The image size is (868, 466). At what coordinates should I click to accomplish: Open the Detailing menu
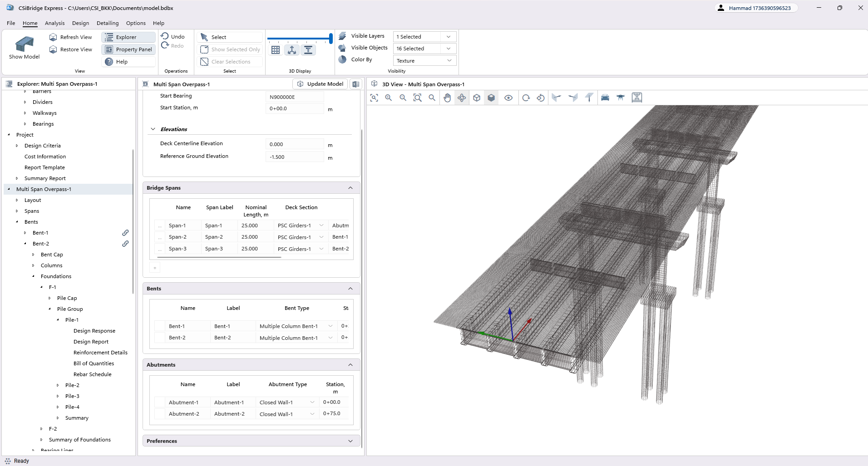click(x=107, y=23)
